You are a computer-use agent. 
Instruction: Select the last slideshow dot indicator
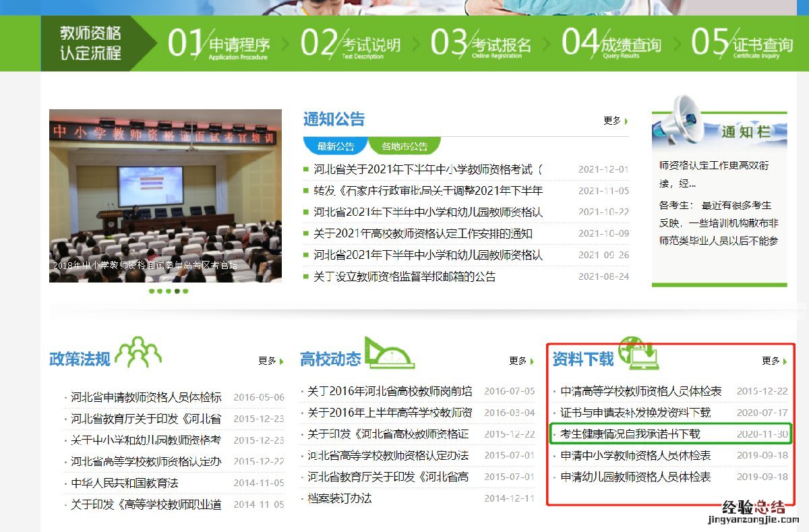tap(185, 291)
